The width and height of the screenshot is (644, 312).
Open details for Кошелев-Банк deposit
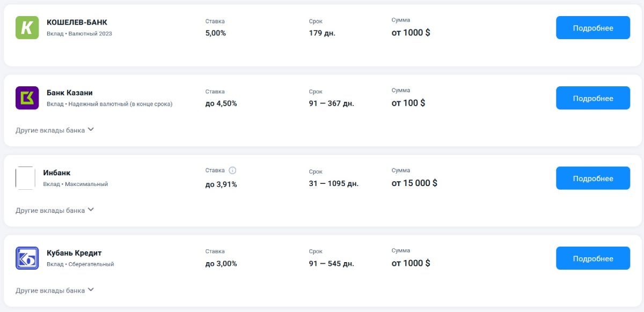click(592, 28)
